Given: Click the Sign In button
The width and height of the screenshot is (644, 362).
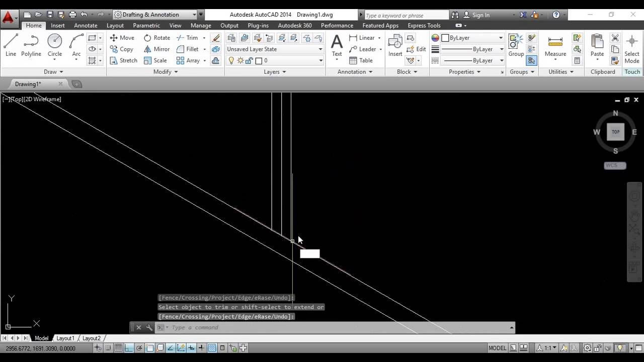Looking at the screenshot, I should pos(476,15).
